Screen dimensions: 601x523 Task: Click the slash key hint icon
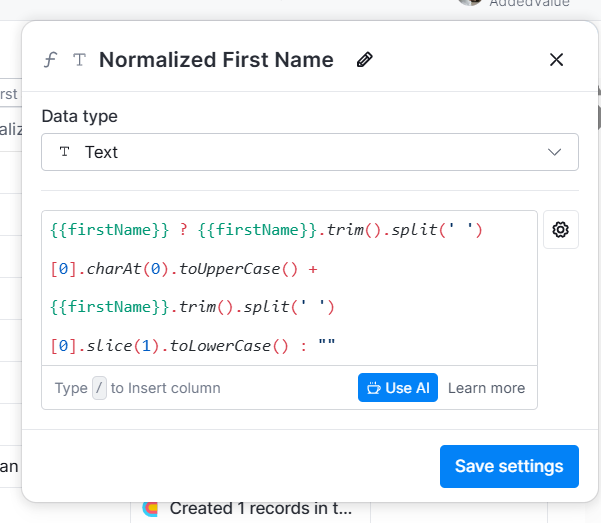[99, 388]
